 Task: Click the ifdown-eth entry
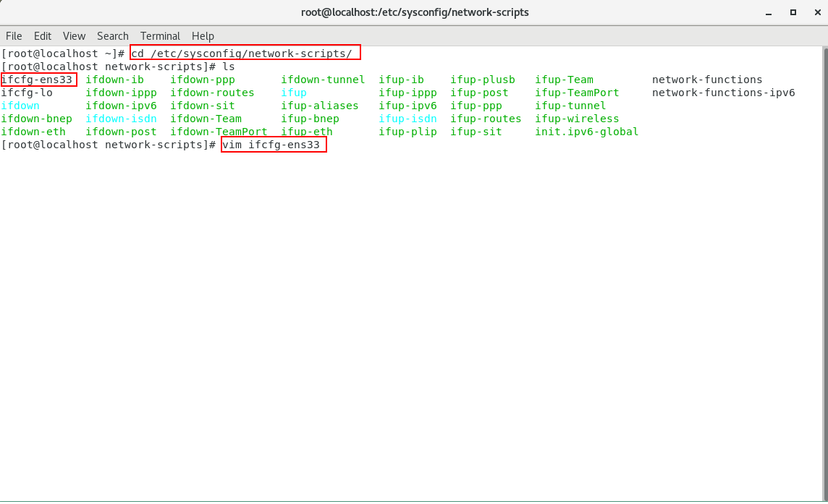[33, 132]
